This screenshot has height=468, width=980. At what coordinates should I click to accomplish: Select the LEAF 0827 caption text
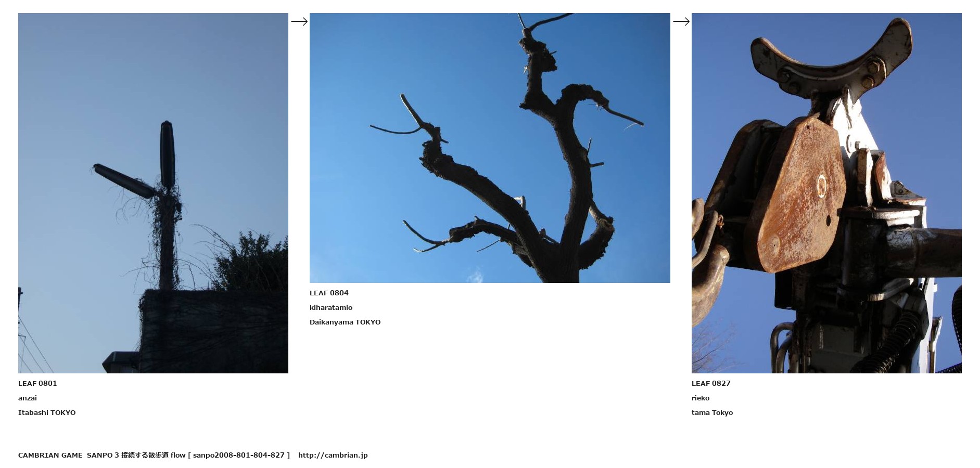pyautogui.click(x=711, y=383)
